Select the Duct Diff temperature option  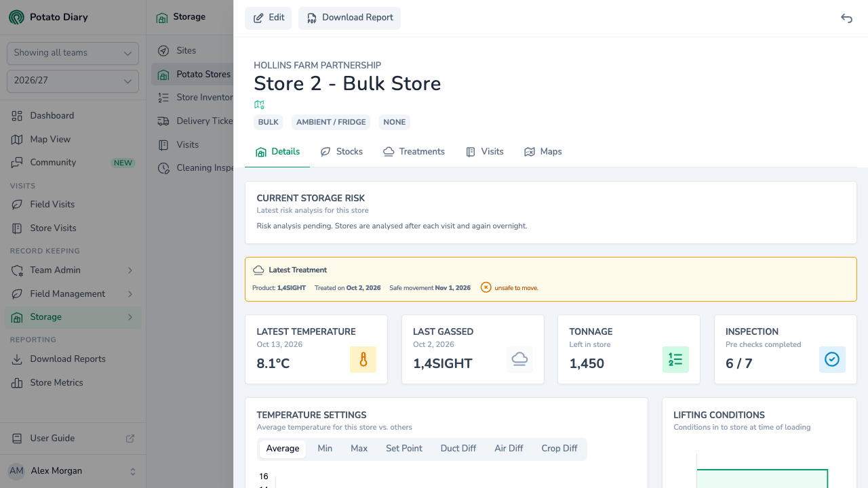(x=458, y=449)
